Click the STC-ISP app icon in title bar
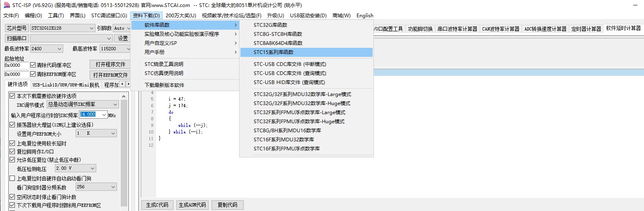 [x=6, y=5]
